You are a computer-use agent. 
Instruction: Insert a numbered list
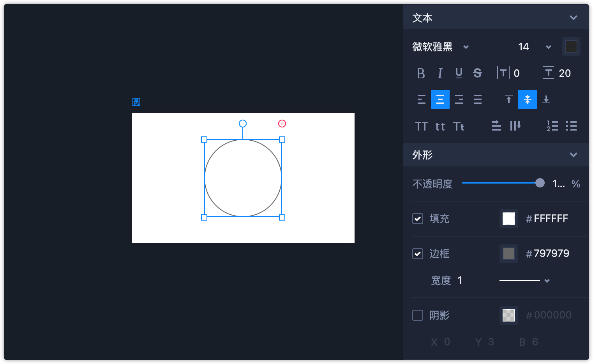point(552,126)
